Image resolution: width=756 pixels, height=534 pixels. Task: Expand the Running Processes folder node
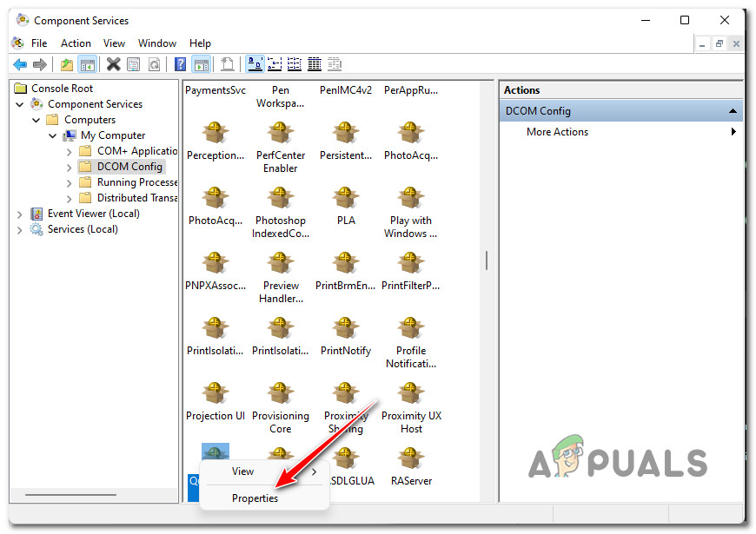pyautogui.click(x=69, y=182)
